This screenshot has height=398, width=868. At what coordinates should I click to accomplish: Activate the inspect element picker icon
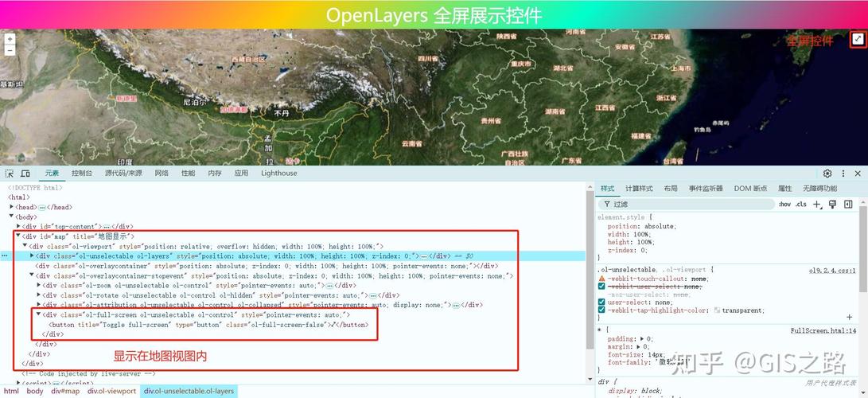[x=10, y=174]
